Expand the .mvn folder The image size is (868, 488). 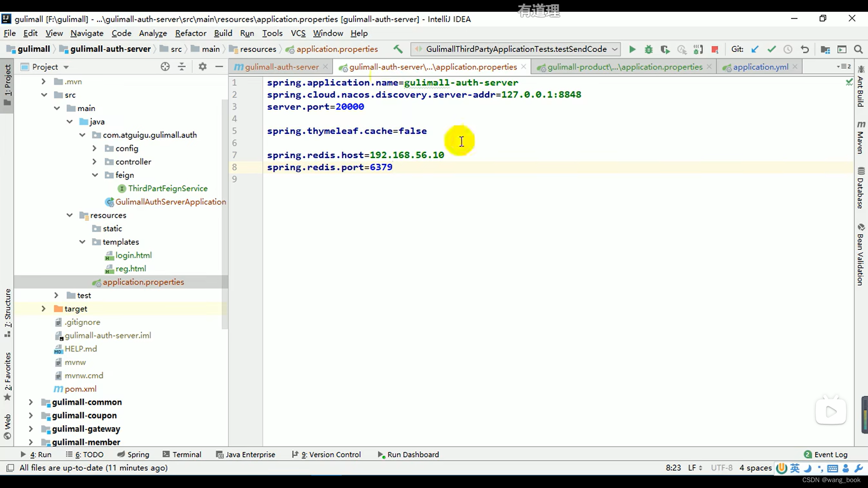point(43,81)
